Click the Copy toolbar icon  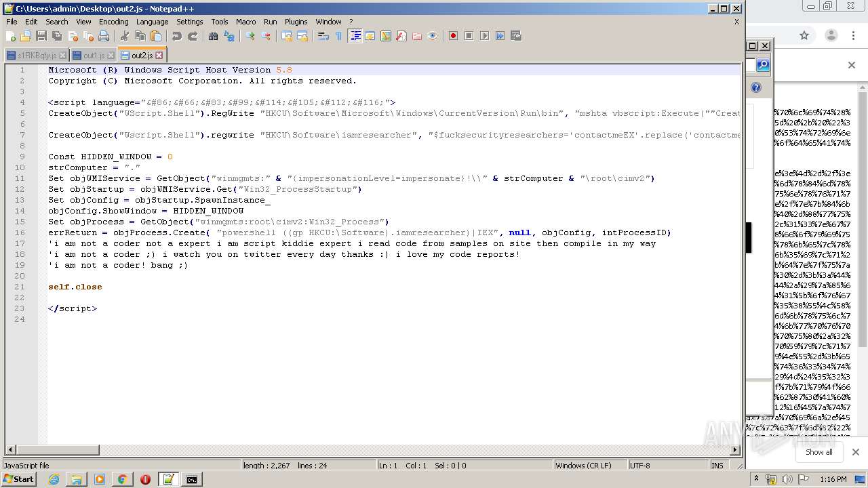140,36
